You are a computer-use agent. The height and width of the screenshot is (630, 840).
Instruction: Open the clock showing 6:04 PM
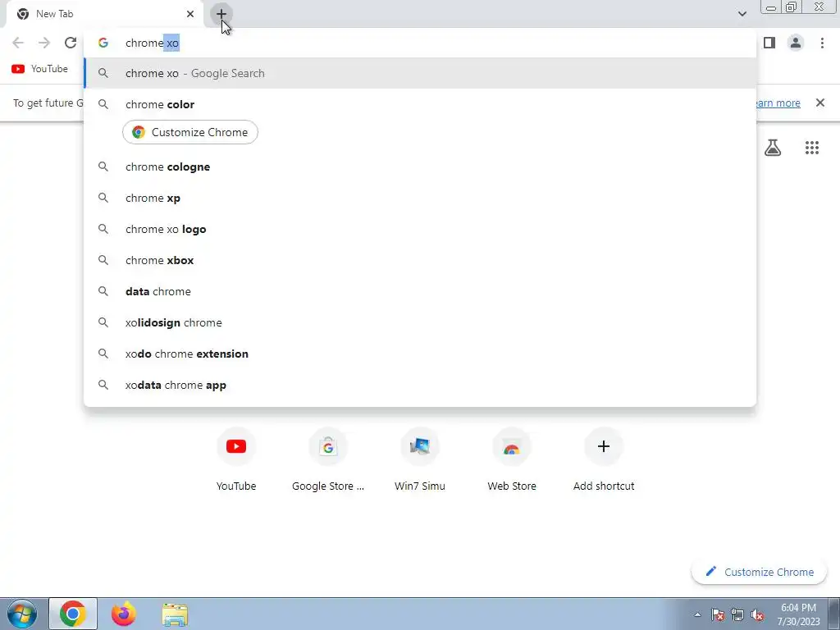point(798,614)
